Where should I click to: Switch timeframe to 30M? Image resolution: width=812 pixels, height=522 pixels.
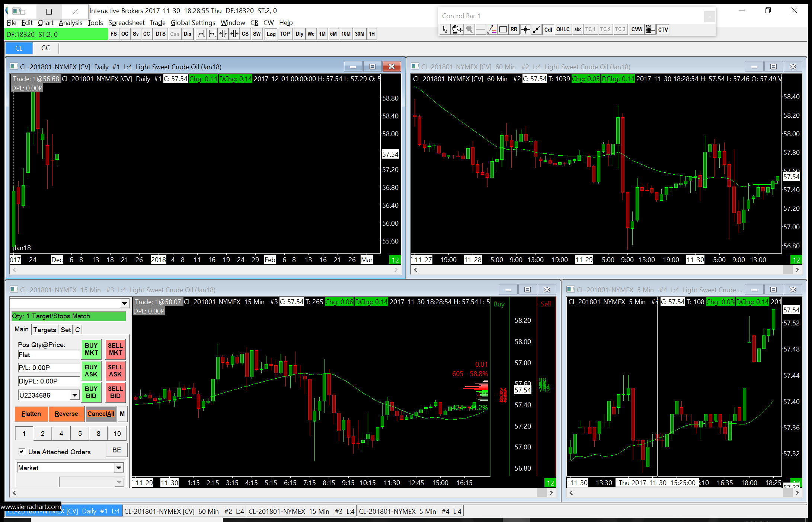point(359,34)
